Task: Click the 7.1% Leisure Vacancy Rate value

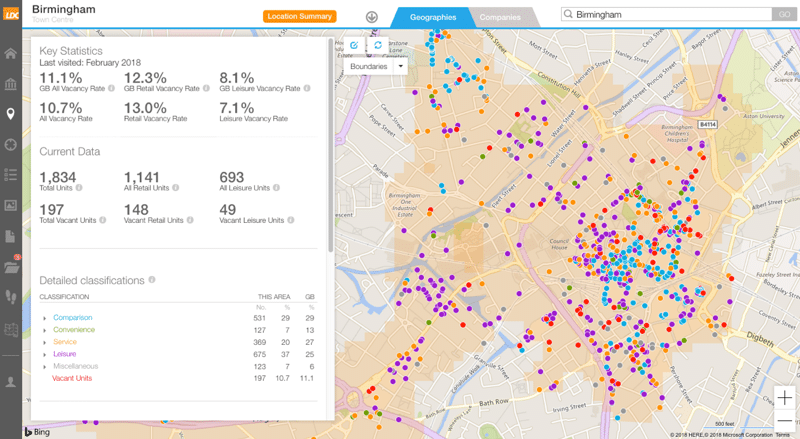Action: (x=237, y=108)
